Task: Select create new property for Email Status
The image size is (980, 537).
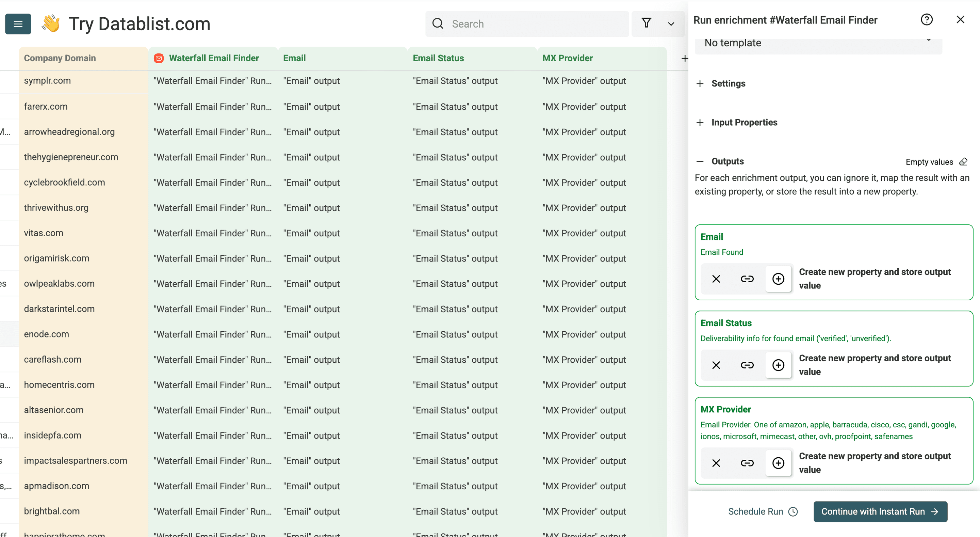Action: click(778, 365)
